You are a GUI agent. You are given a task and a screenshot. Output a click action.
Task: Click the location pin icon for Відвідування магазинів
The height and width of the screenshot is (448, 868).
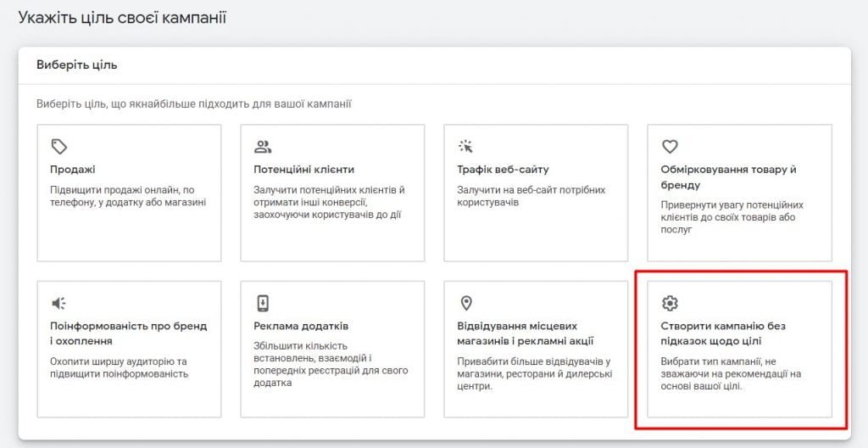point(466,303)
